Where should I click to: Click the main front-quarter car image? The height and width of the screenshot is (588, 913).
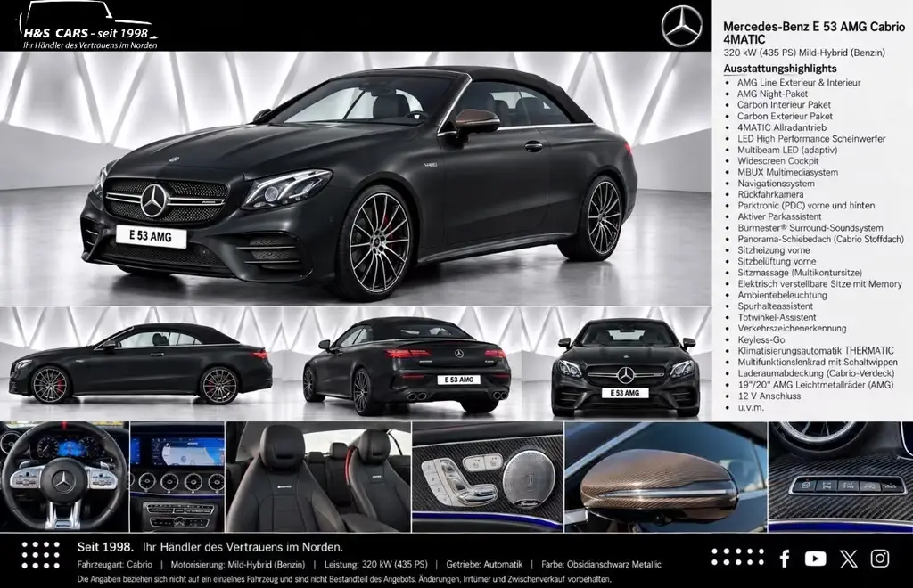[x=355, y=178]
